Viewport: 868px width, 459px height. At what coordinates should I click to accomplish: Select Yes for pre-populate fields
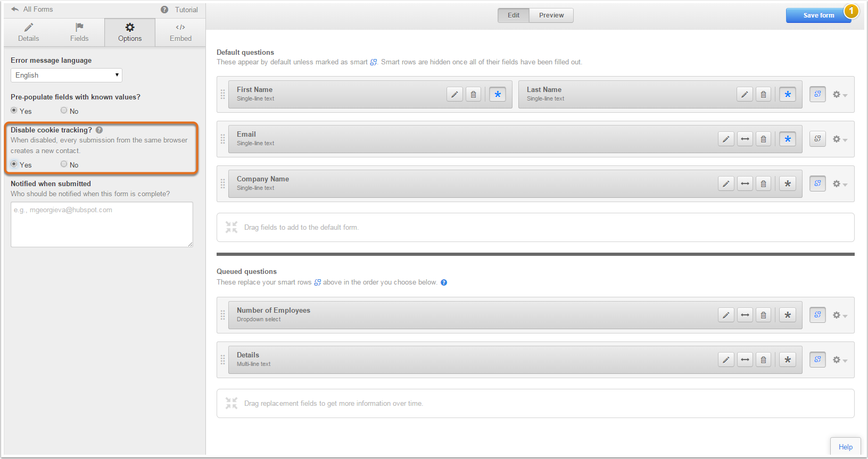(14, 111)
